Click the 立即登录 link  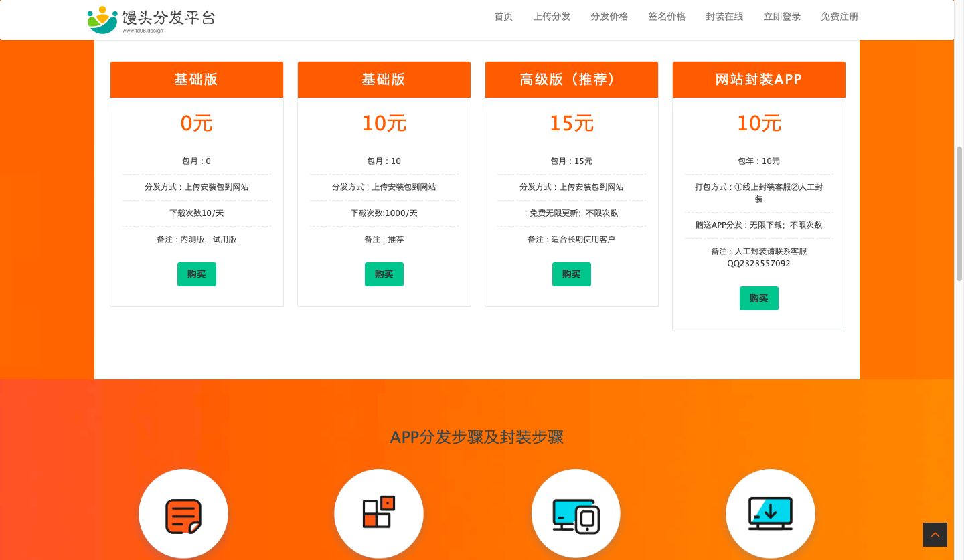click(782, 17)
